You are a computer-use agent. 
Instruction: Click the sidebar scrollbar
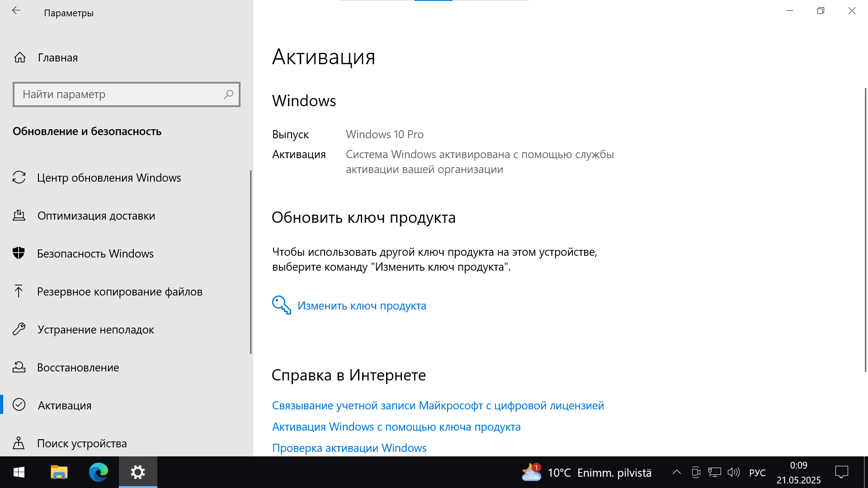tap(251, 262)
